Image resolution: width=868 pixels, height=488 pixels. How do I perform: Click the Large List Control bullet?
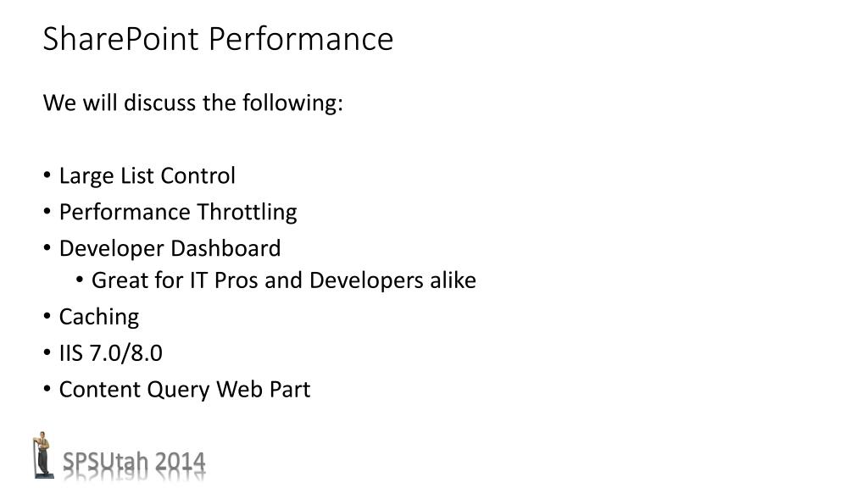pyautogui.click(x=147, y=176)
